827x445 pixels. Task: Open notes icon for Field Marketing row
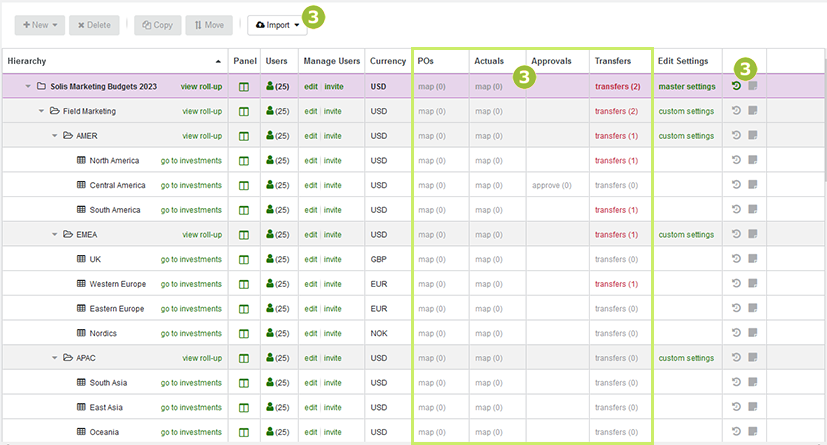point(753,110)
